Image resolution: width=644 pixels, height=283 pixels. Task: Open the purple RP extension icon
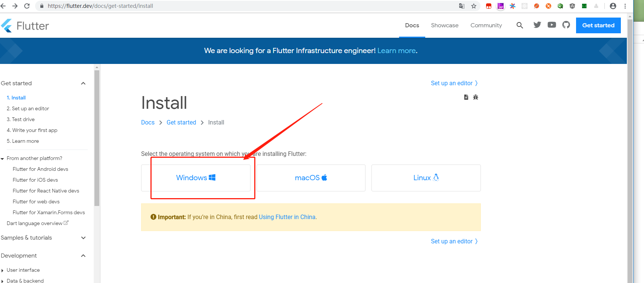(x=501, y=6)
